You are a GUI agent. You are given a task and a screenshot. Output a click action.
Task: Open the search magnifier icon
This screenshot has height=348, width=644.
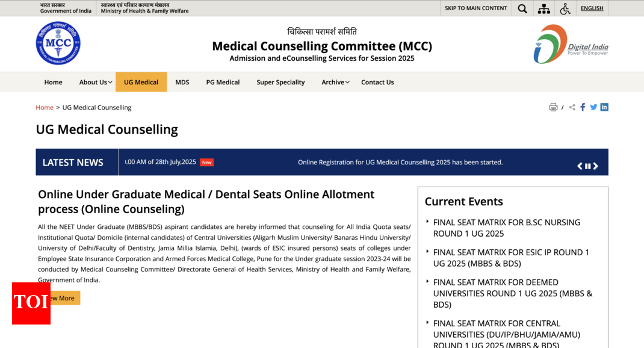pyautogui.click(x=522, y=8)
